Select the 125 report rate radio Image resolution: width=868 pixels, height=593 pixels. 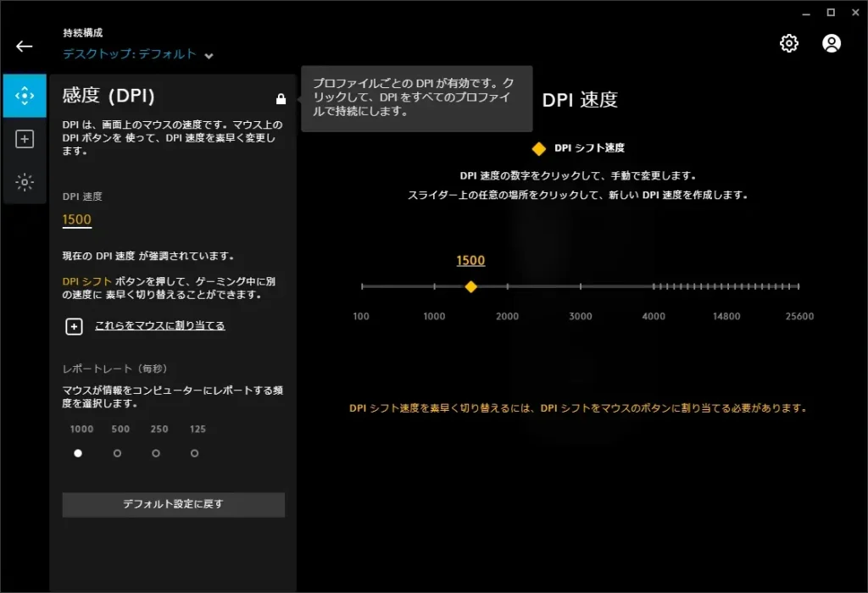pyautogui.click(x=194, y=453)
